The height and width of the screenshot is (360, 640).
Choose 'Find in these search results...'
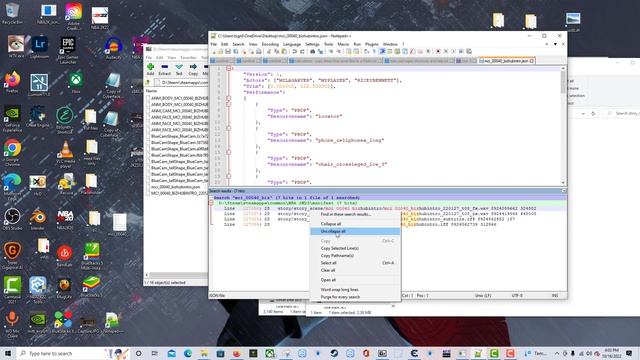[x=355, y=214]
